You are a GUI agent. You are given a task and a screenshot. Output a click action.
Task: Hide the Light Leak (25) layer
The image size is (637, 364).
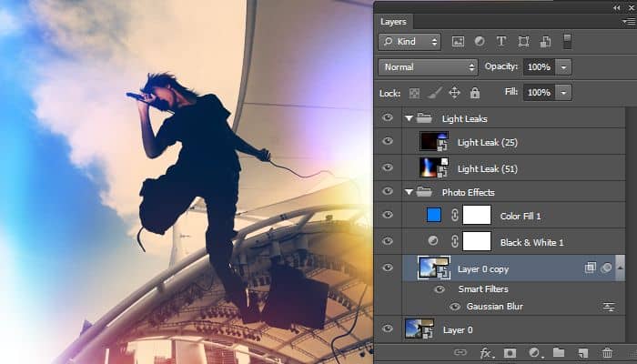coord(389,141)
